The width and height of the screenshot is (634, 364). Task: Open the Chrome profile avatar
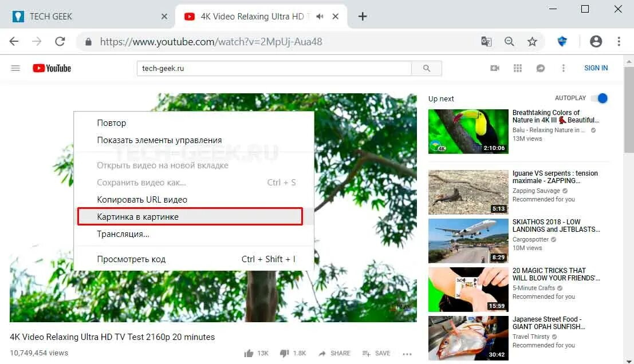click(596, 41)
